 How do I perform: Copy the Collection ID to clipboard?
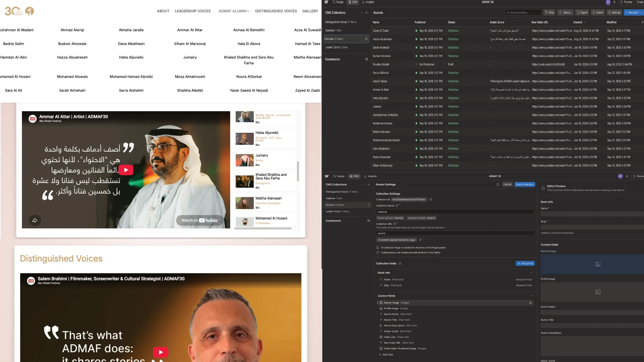click(x=431, y=200)
